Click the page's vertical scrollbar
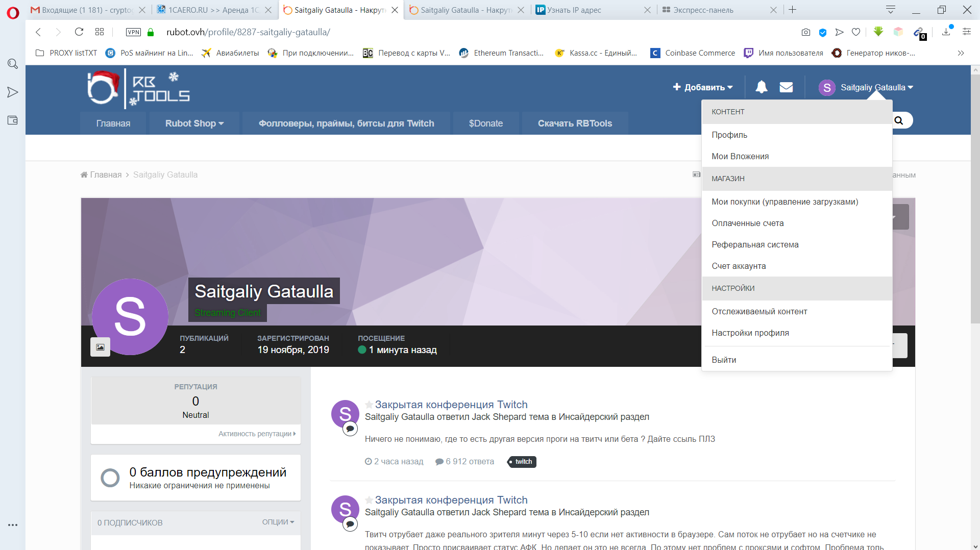The height and width of the screenshot is (550, 980). pyautogui.click(x=975, y=204)
